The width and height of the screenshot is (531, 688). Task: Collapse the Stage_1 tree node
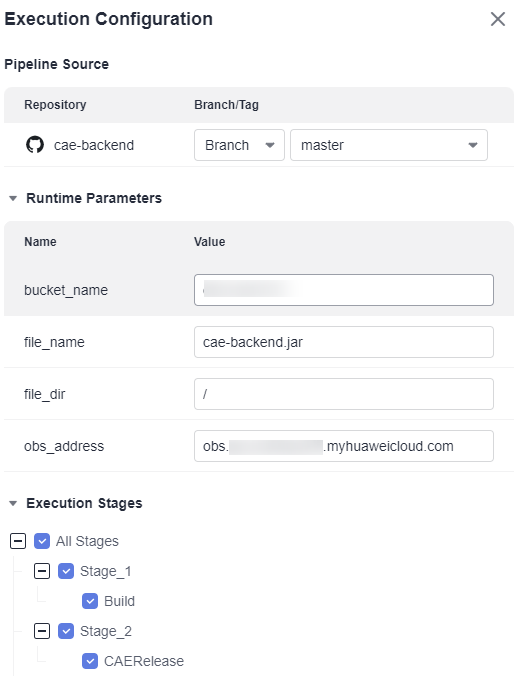[42, 571]
